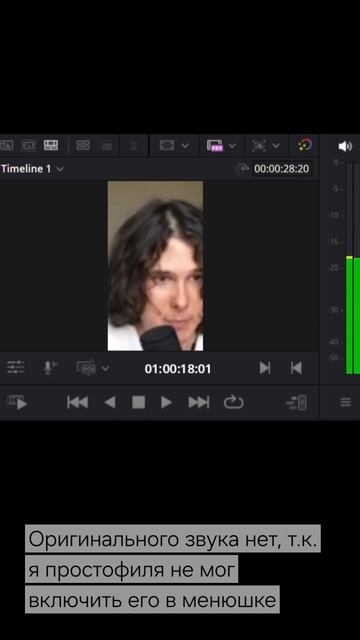Viewport: 360px width, 640px height.
Task: Select the Source Clip viewer mode icon
Action: click(7, 145)
